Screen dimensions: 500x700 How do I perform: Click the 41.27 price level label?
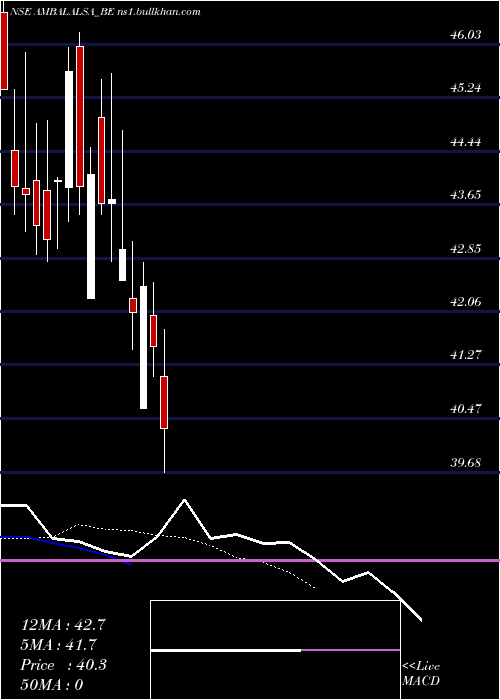[x=466, y=355]
